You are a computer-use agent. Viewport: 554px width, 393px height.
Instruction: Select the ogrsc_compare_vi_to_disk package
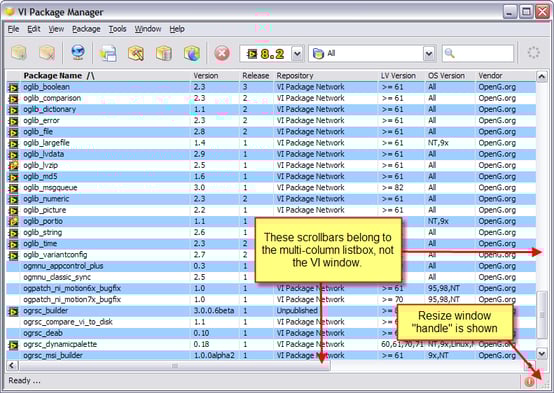tap(68, 322)
